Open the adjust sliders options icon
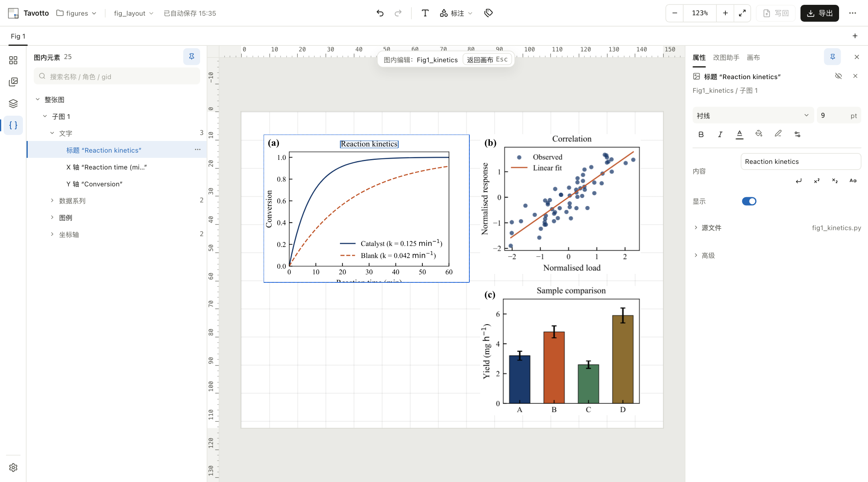 pos(797,134)
